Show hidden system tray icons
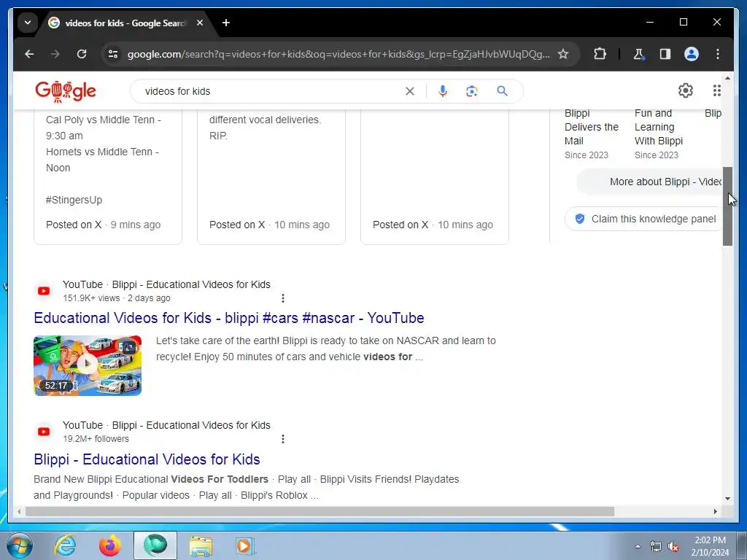This screenshot has height=560, width=747. [x=638, y=546]
